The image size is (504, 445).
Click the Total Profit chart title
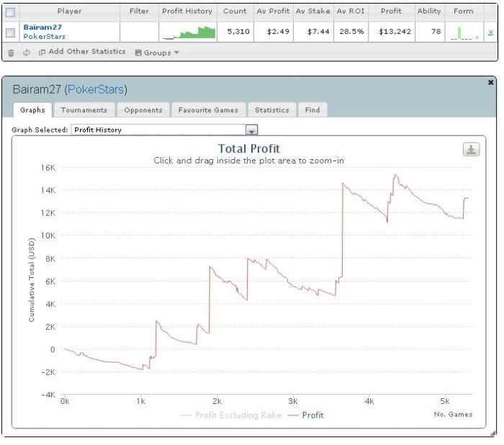pos(249,149)
